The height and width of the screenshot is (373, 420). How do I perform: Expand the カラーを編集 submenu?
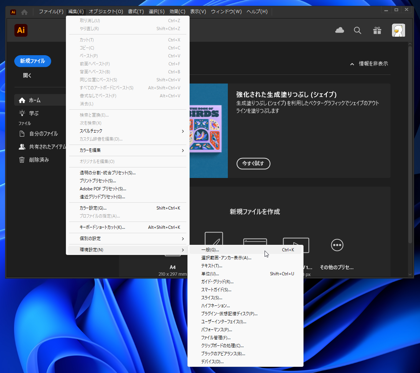pyautogui.click(x=128, y=150)
